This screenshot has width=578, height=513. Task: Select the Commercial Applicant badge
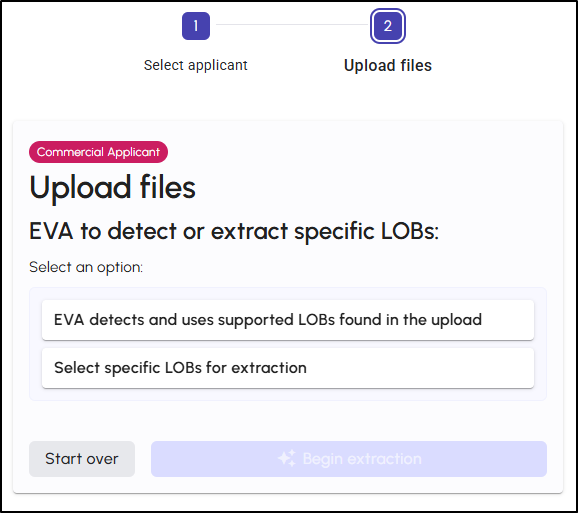click(x=98, y=152)
